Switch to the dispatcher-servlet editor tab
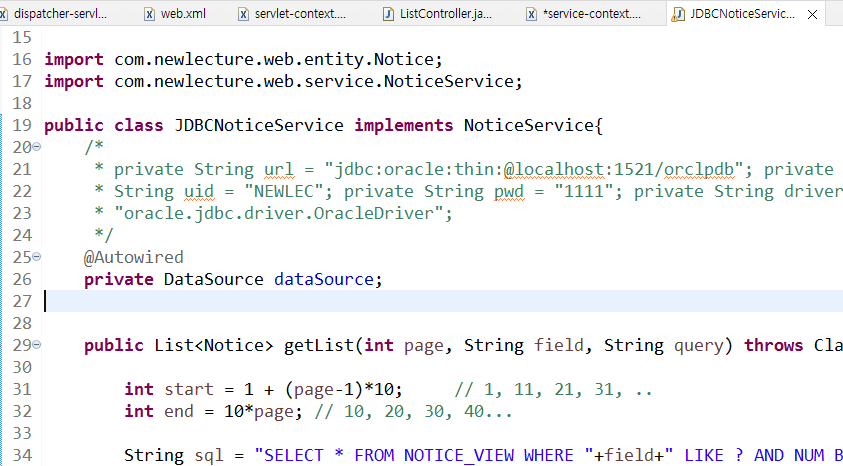843x466 pixels. tap(59, 14)
